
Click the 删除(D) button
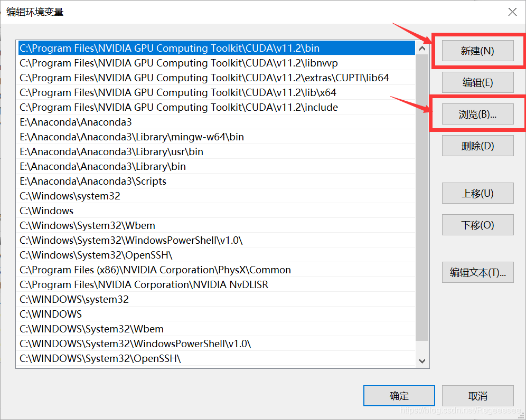tap(478, 146)
